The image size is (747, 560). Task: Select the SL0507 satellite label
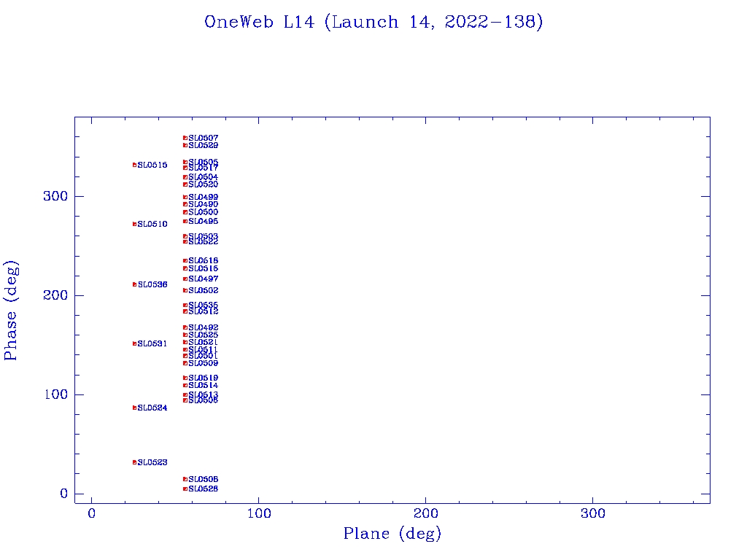[204, 138]
